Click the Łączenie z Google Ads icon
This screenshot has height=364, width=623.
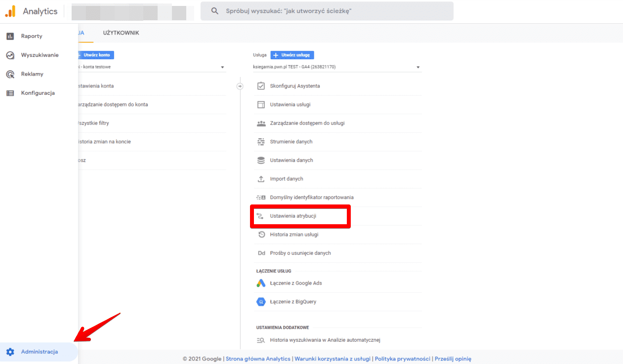[261, 283]
